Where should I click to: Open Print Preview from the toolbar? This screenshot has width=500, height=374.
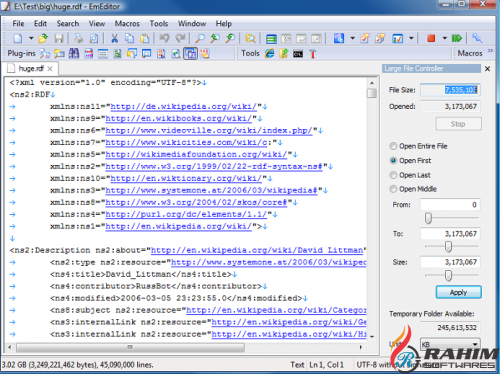tap(94, 38)
